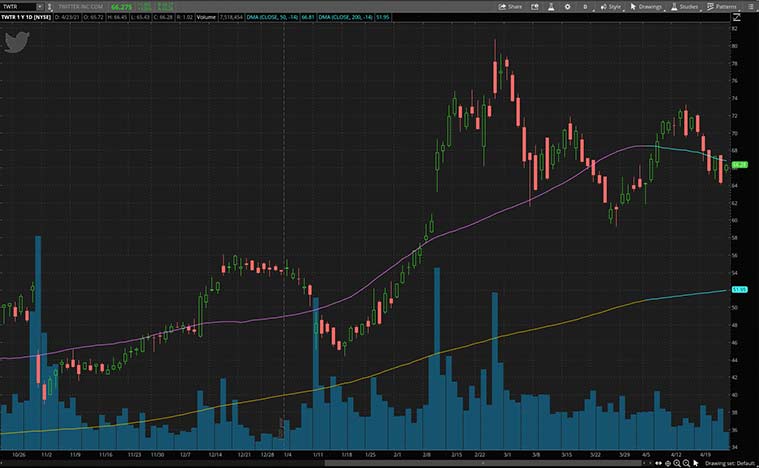This screenshot has width=759, height=468.
Task: Click the zoom out magnifier icon
Action: pos(686,463)
